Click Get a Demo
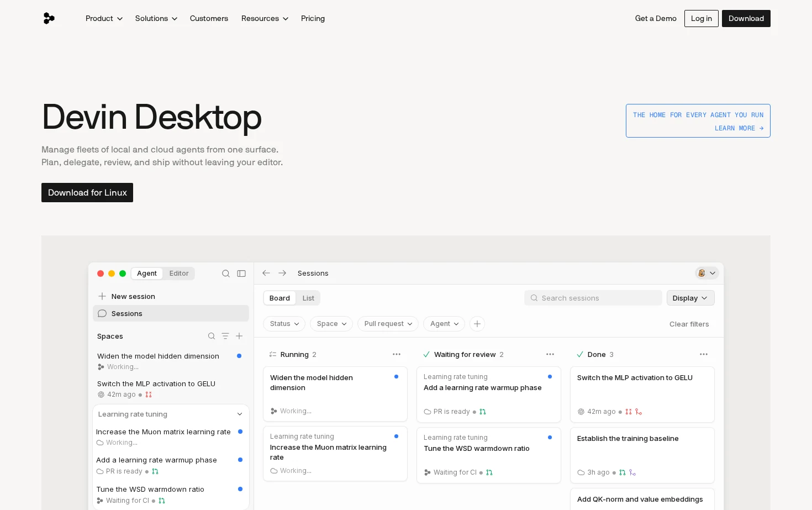This screenshot has height=510, width=812. pyautogui.click(x=656, y=18)
